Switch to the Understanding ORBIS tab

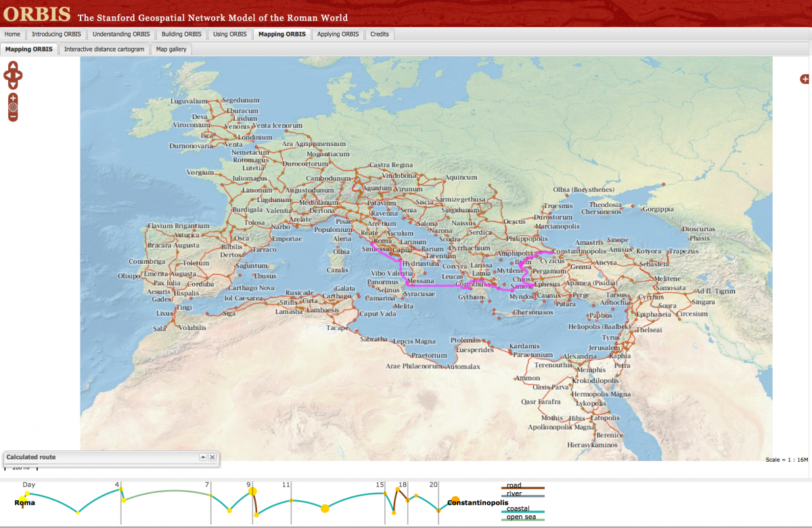coord(121,34)
